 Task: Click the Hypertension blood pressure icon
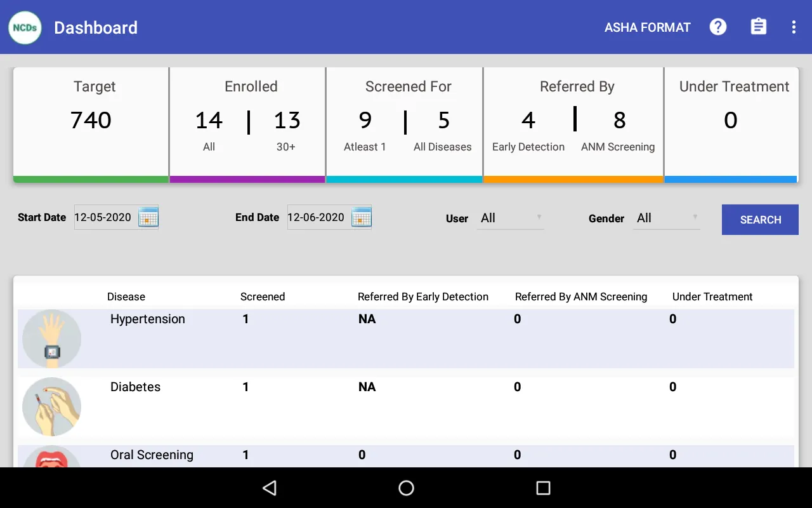click(x=51, y=338)
